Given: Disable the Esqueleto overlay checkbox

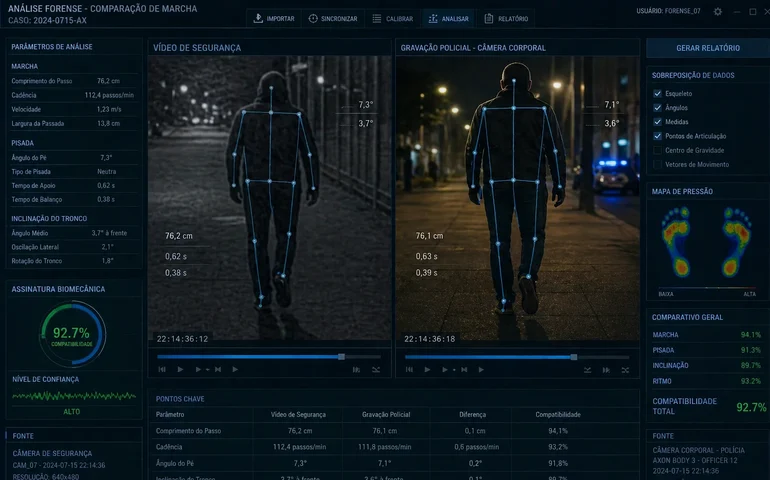Looking at the screenshot, I should pos(657,93).
